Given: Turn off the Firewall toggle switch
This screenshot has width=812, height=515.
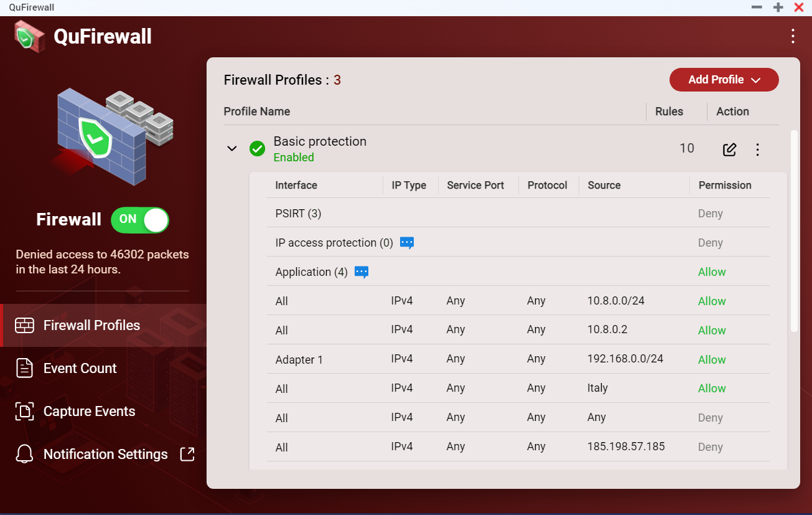Looking at the screenshot, I should [x=140, y=220].
